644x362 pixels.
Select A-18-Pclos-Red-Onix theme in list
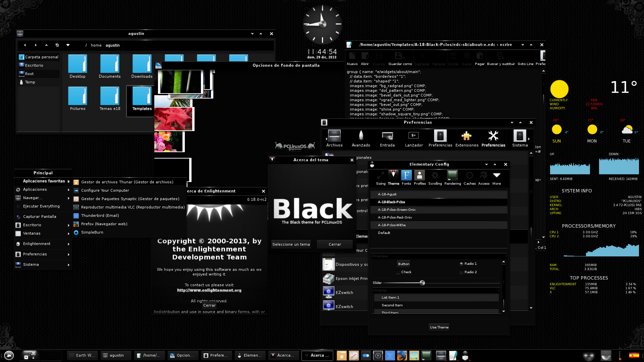click(439, 218)
